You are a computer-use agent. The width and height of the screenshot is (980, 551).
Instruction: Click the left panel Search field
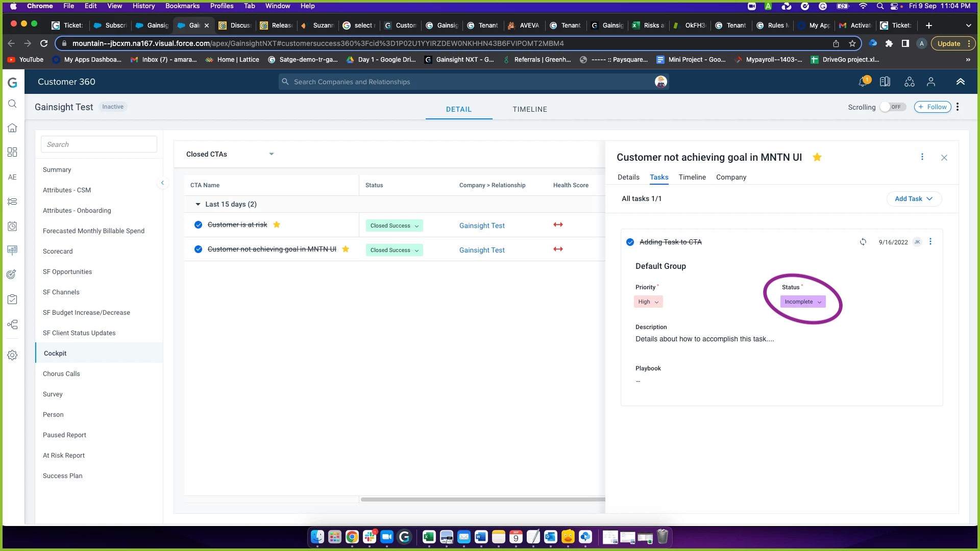[99, 144]
